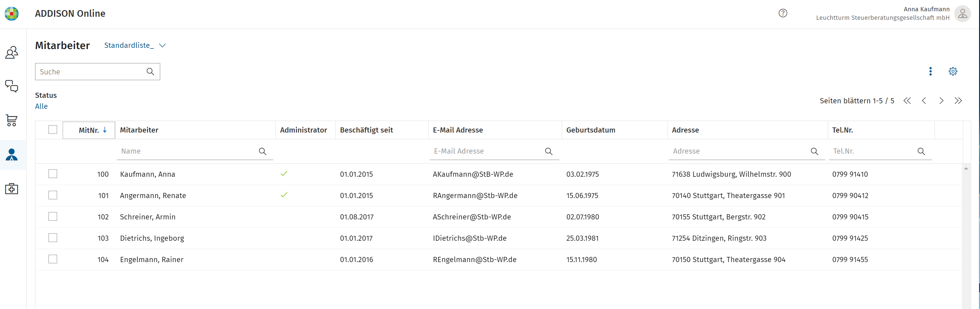Check the box for Kaufmann, Anna
Viewport: 980px width, 309px height.
53,174
